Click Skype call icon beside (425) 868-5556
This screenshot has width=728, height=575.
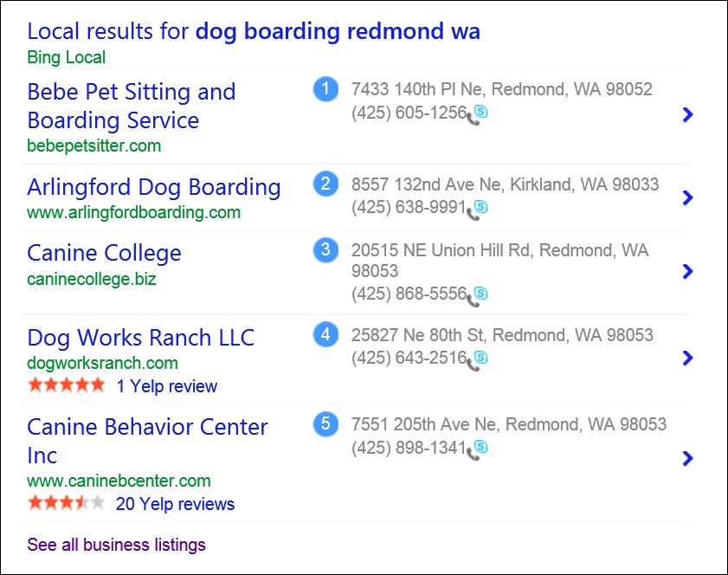tap(477, 297)
